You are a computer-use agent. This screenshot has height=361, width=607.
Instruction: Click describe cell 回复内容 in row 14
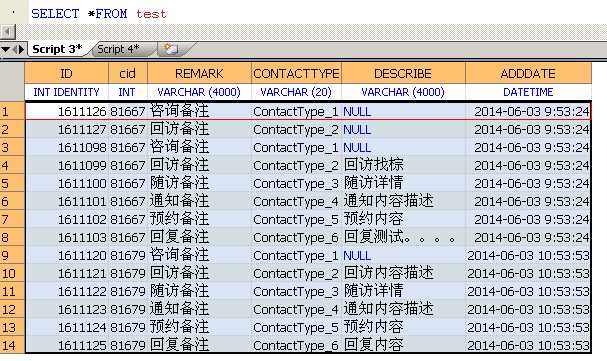(x=403, y=345)
